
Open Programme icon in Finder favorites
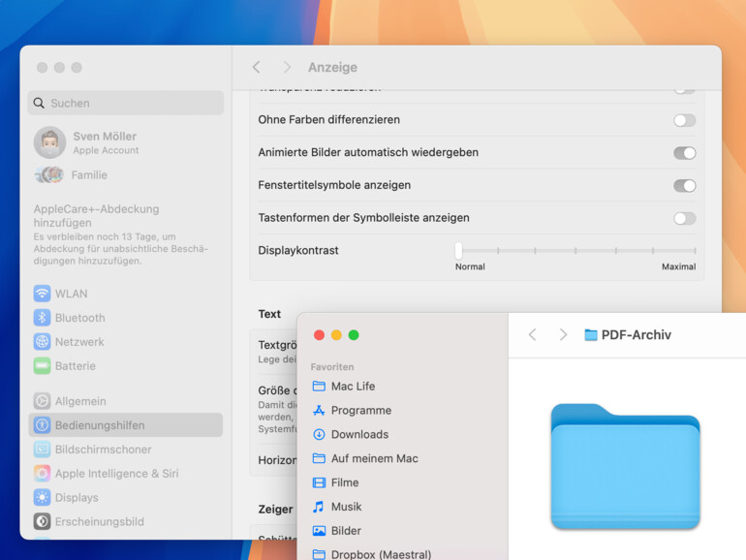[319, 410]
